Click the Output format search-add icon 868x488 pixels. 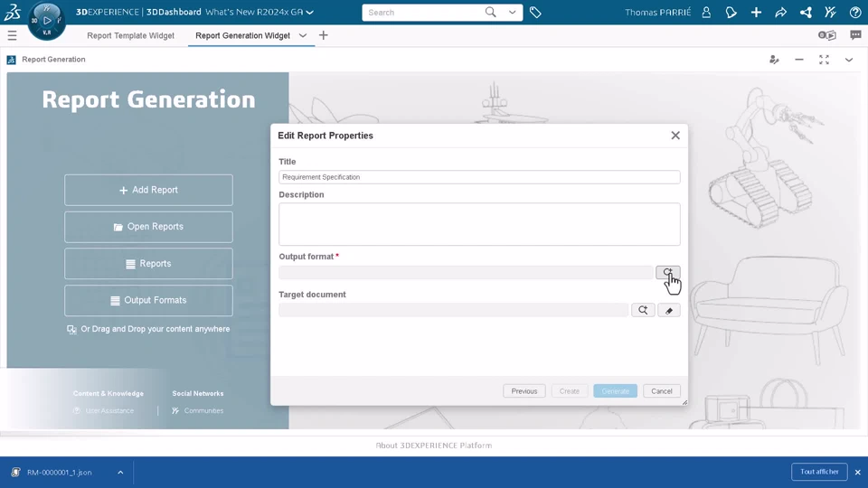coord(667,272)
